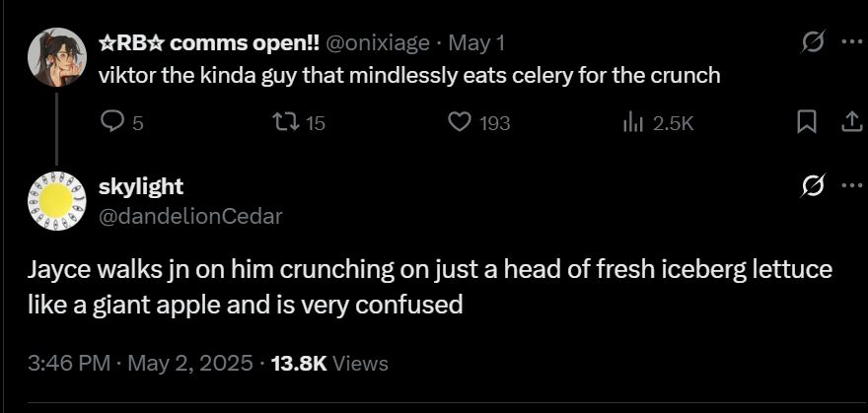
Task: Click the May 1 tweet date
Action: point(476,43)
